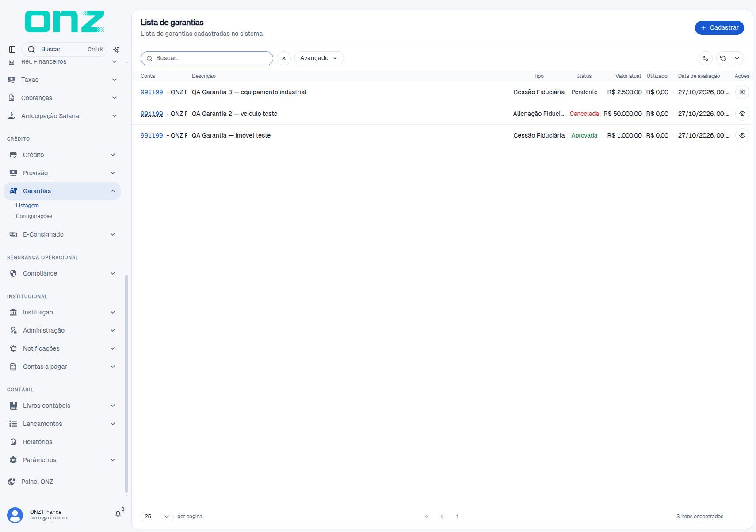Expand Antecipação Salarial menu
This screenshot has width=756, height=532.
62,116
